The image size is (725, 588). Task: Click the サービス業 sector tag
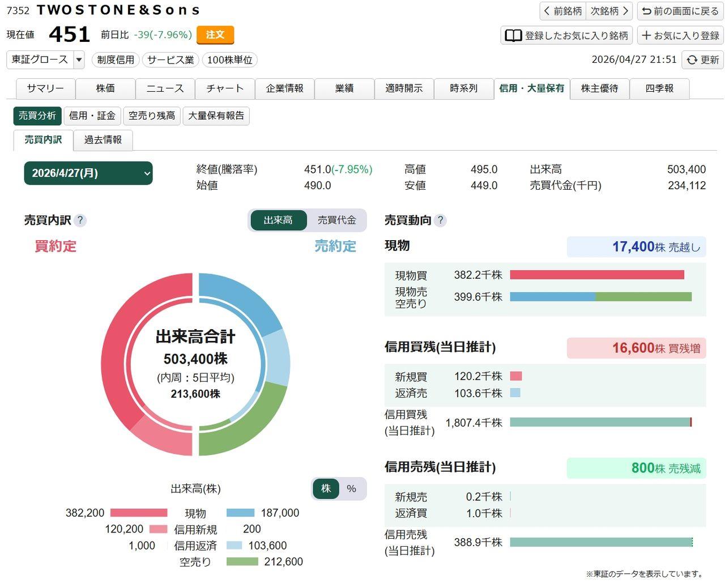coord(170,59)
